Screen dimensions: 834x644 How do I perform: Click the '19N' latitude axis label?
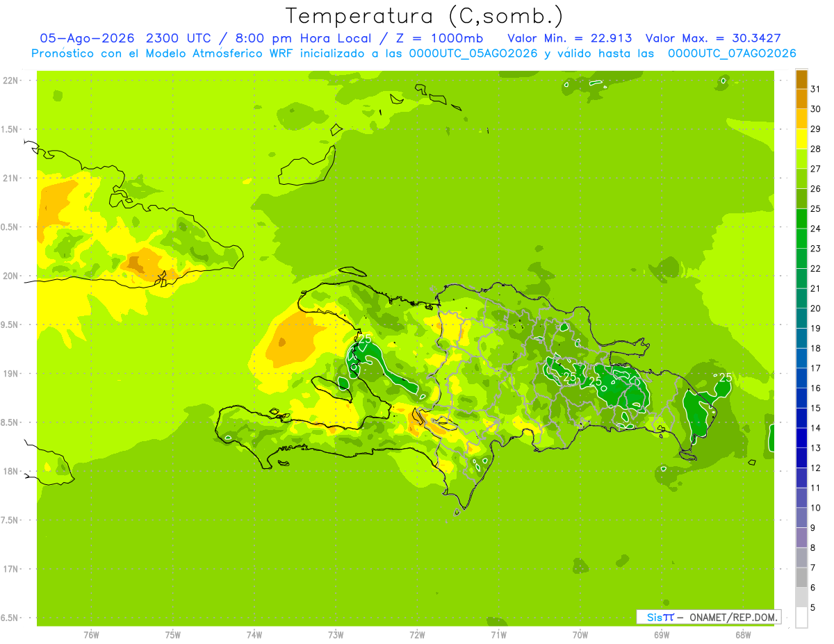[x=11, y=373]
